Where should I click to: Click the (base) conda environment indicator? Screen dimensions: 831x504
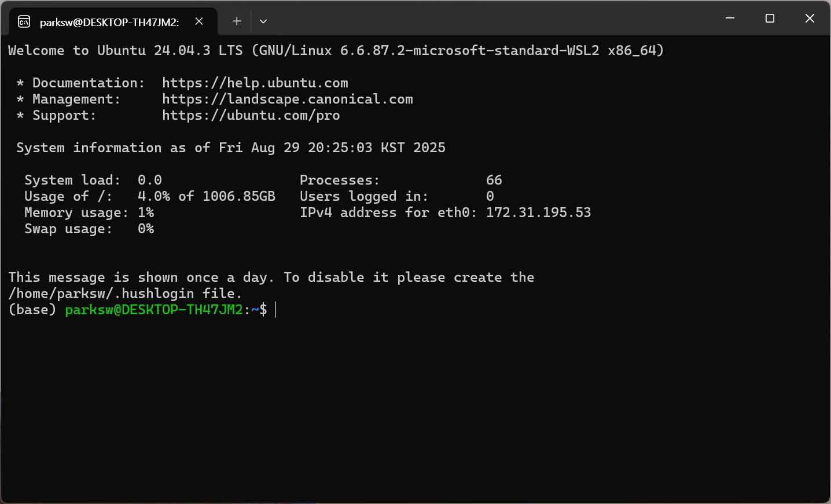click(x=32, y=310)
